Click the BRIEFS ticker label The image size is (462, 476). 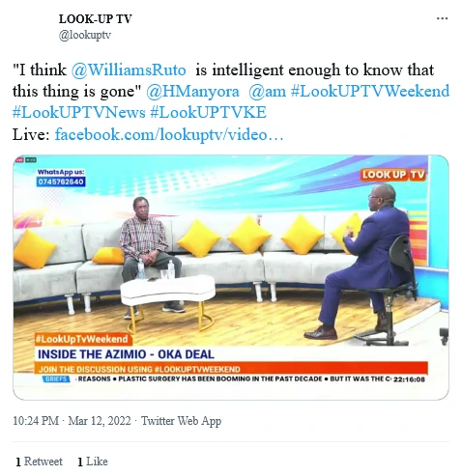tap(56, 379)
